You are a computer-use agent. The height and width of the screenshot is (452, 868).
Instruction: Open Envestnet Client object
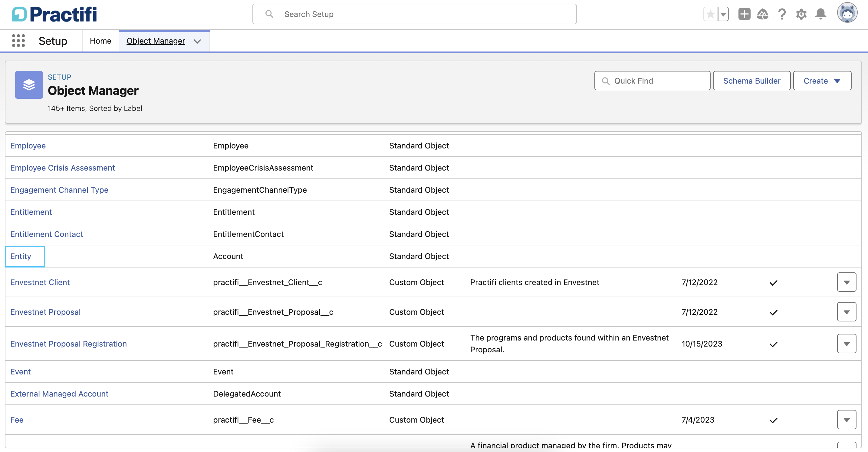[x=40, y=282]
